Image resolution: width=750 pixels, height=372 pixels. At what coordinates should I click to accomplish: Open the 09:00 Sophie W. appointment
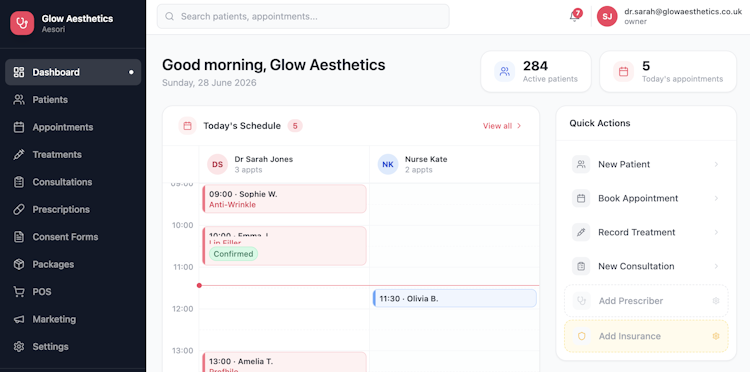coord(285,199)
